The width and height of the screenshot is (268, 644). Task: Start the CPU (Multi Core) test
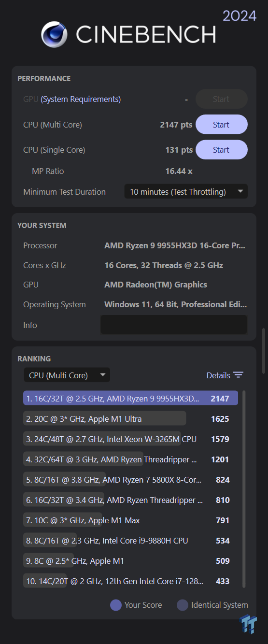221,125
